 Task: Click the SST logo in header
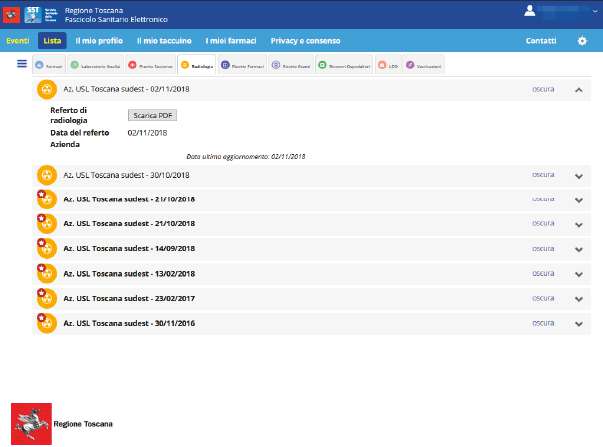33,15
